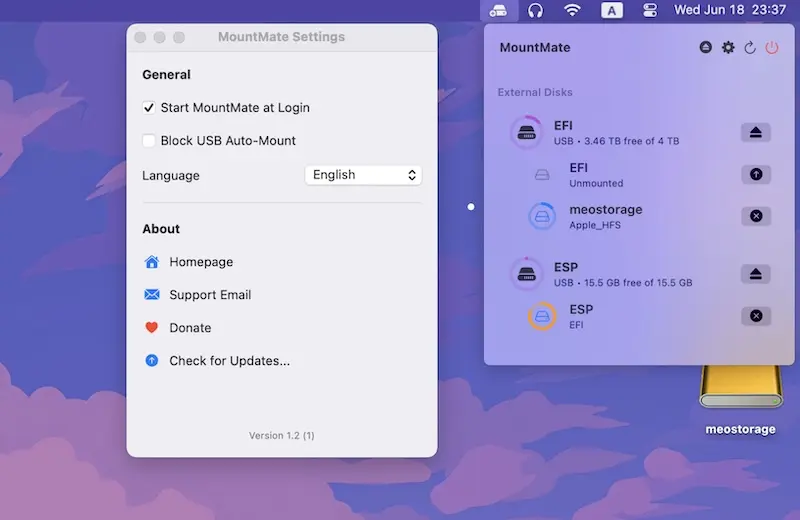The image size is (800, 520).
Task: Mount the unmounted EFI partition
Action: [x=756, y=175]
